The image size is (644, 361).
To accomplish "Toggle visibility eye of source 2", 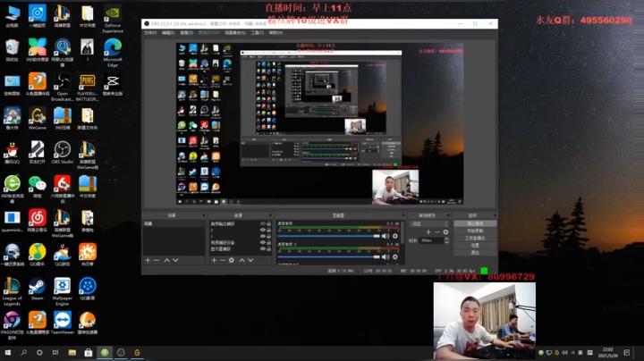I will click(263, 230).
